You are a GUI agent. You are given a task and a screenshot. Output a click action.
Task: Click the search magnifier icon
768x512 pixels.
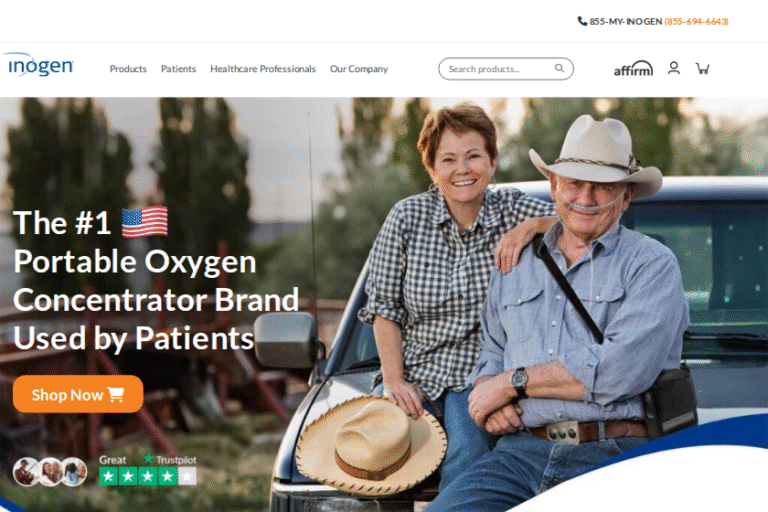tap(559, 68)
